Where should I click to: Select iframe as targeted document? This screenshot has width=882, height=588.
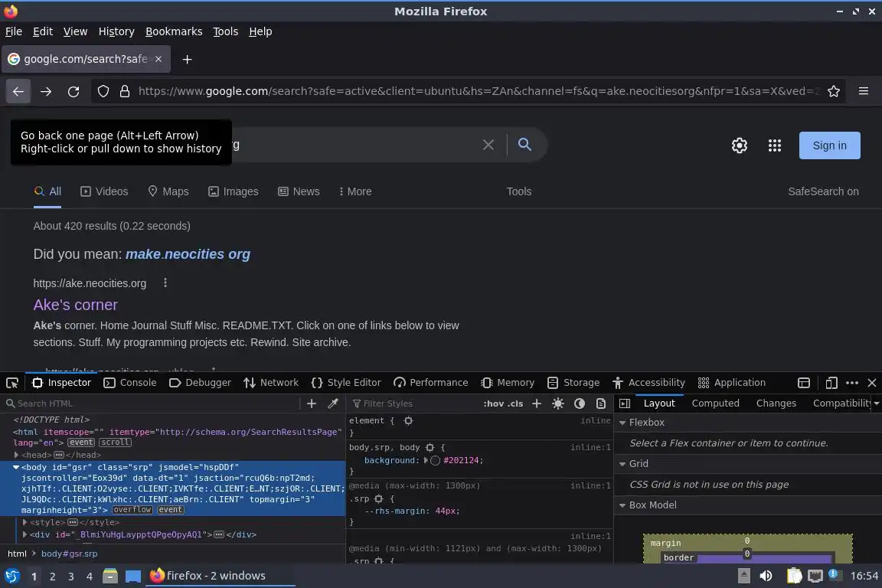pos(804,383)
